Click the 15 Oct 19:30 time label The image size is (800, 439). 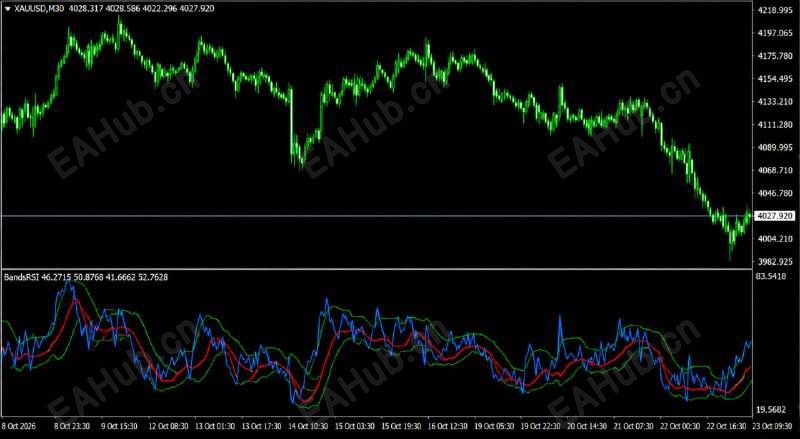click(x=403, y=426)
